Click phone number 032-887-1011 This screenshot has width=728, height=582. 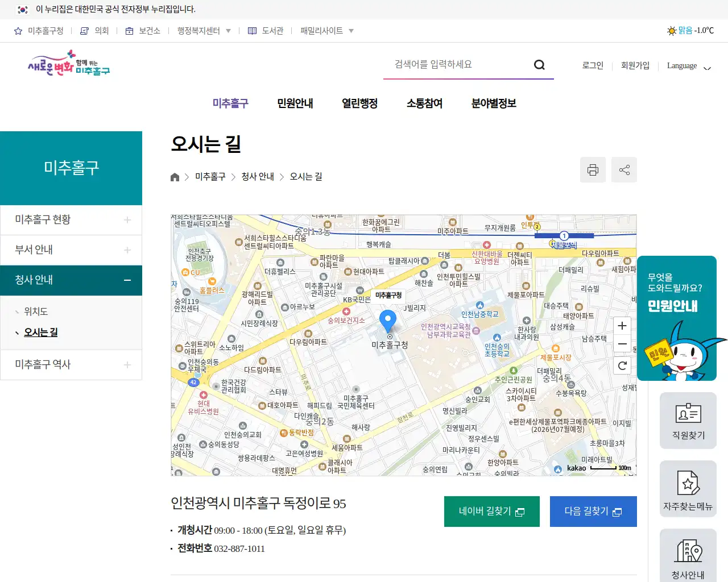[x=239, y=549]
